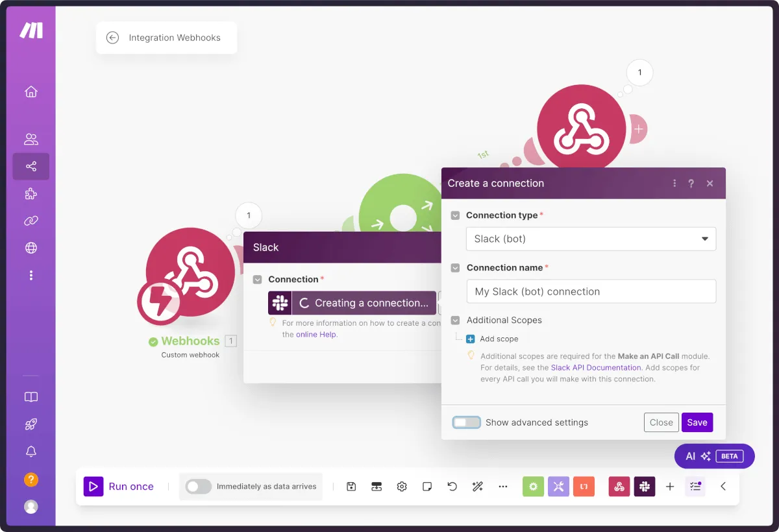The height and width of the screenshot is (532, 779).
Task: Open the user profile avatar
Action: click(x=31, y=507)
